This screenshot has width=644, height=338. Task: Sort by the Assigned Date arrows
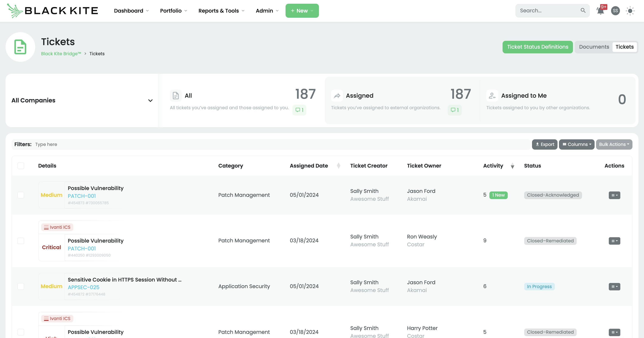338,166
